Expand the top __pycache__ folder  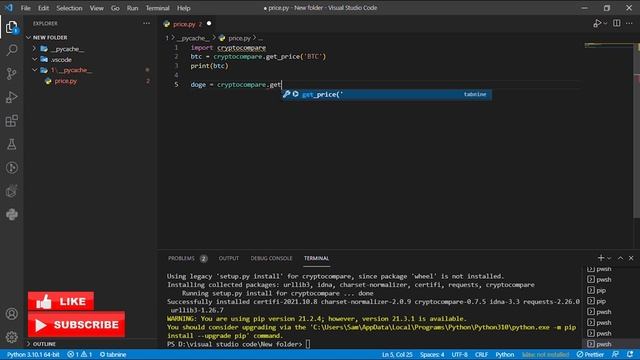click(67, 49)
